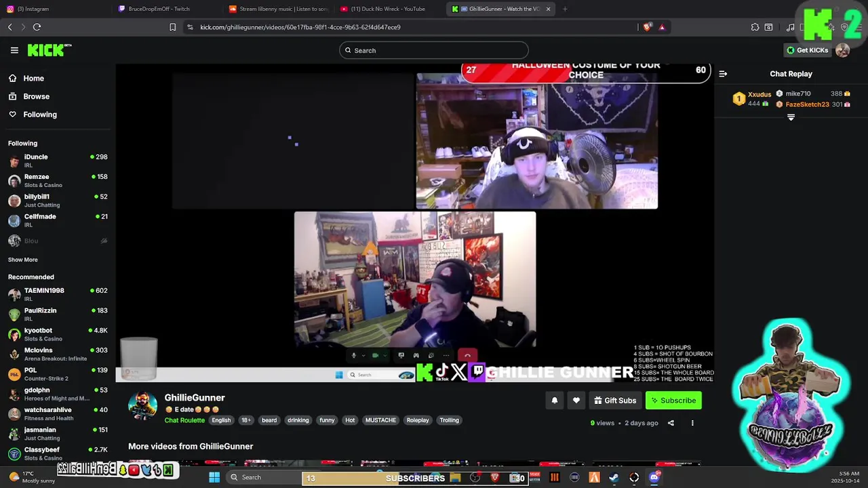The height and width of the screenshot is (488, 868).
Task: Bookmark this page in the address bar
Action: click(x=172, y=27)
